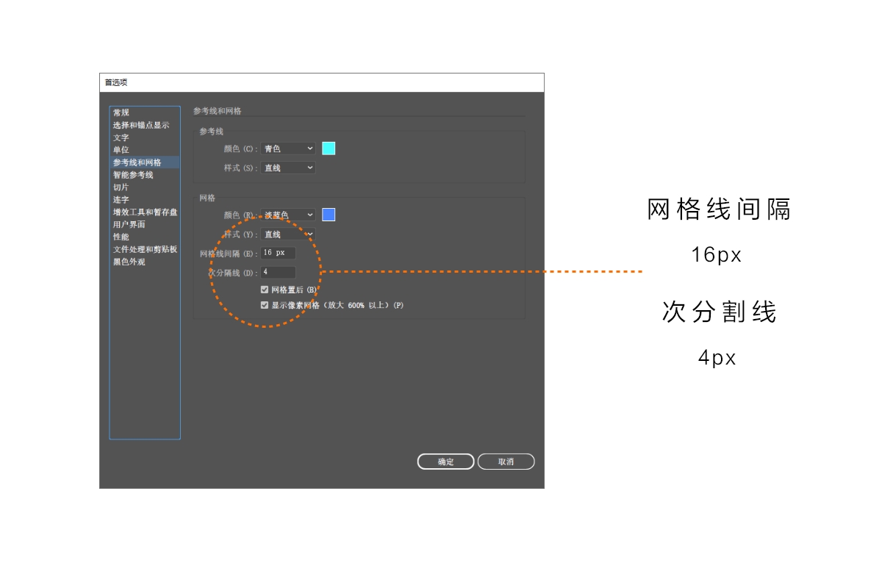The width and height of the screenshot is (882, 588).
Task: Switch to 性能 preferences section
Action: tap(121, 237)
